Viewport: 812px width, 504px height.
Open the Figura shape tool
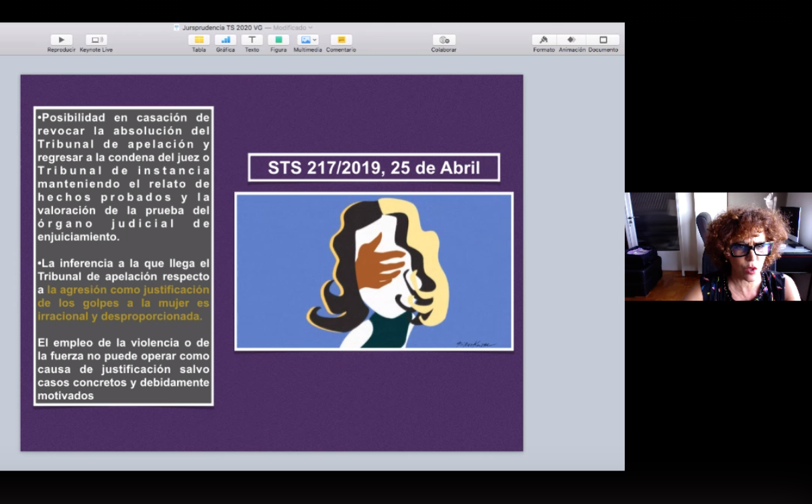278,40
